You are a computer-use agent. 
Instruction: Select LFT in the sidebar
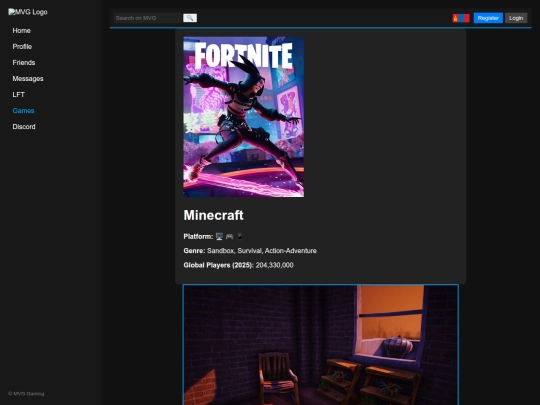tap(19, 95)
